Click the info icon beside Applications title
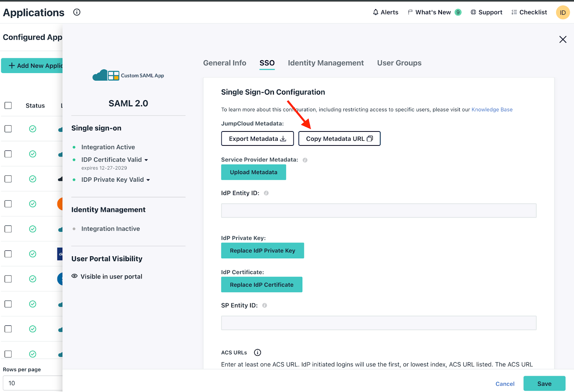The height and width of the screenshot is (392, 574). (x=77, y=12)
